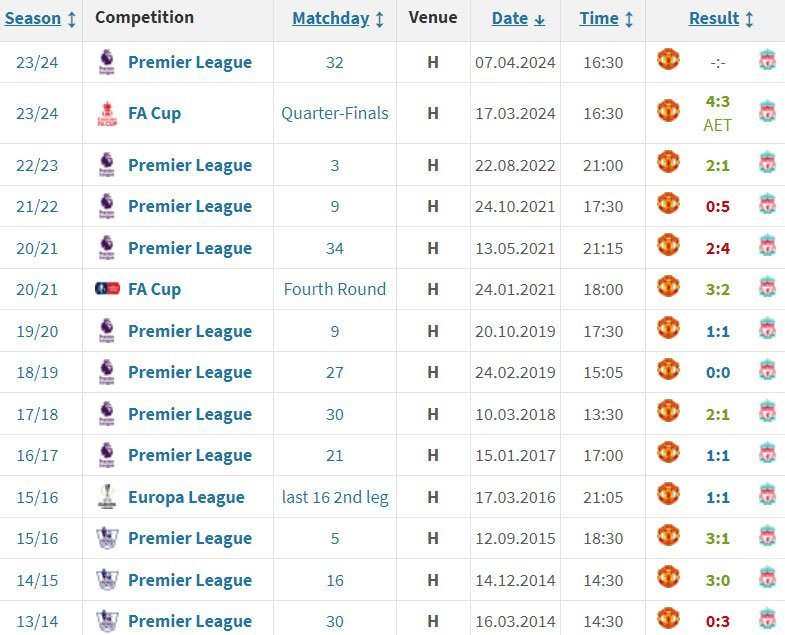Viewport: 785px width, 635px height.
Task: Click Manchester United crest in 16.03.2014 row
Action: click(668, 619)
